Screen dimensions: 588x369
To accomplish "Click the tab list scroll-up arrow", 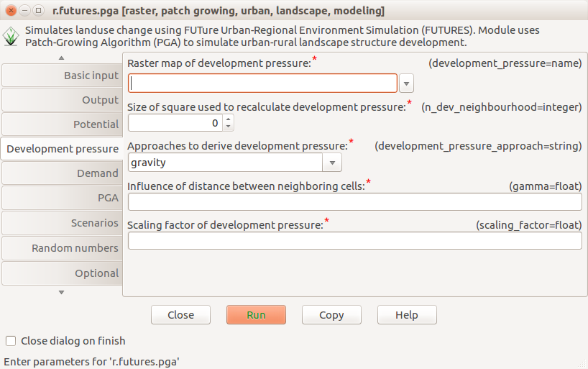I will 62,58.
